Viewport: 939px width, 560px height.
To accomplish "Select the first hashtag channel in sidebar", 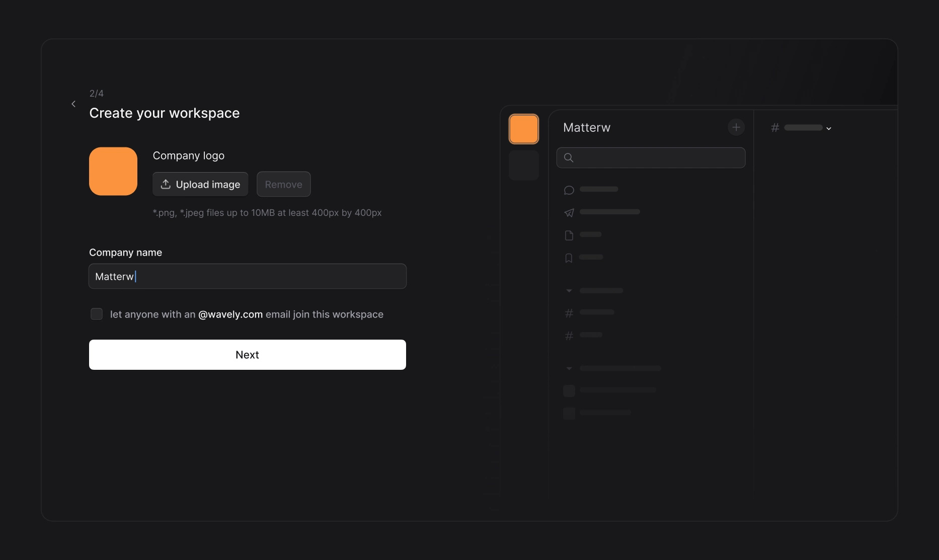I will point(569,313).
